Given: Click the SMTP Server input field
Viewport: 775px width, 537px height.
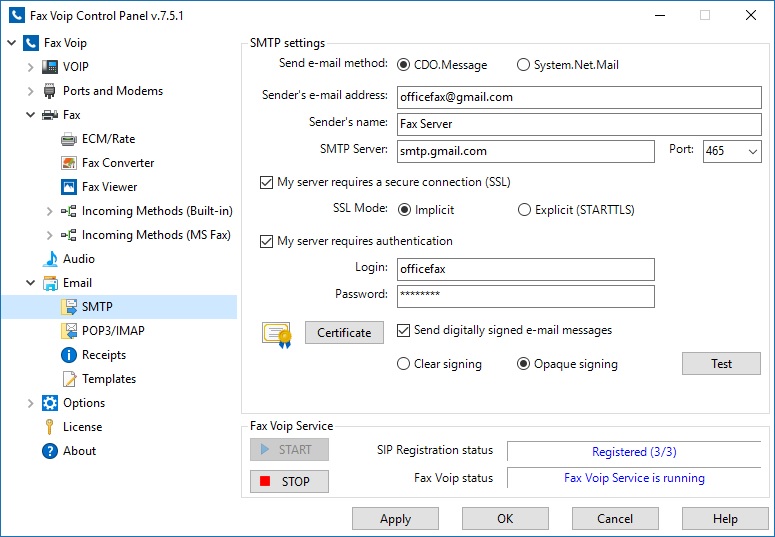Looking at the screenshot, I should pos(525,152).
